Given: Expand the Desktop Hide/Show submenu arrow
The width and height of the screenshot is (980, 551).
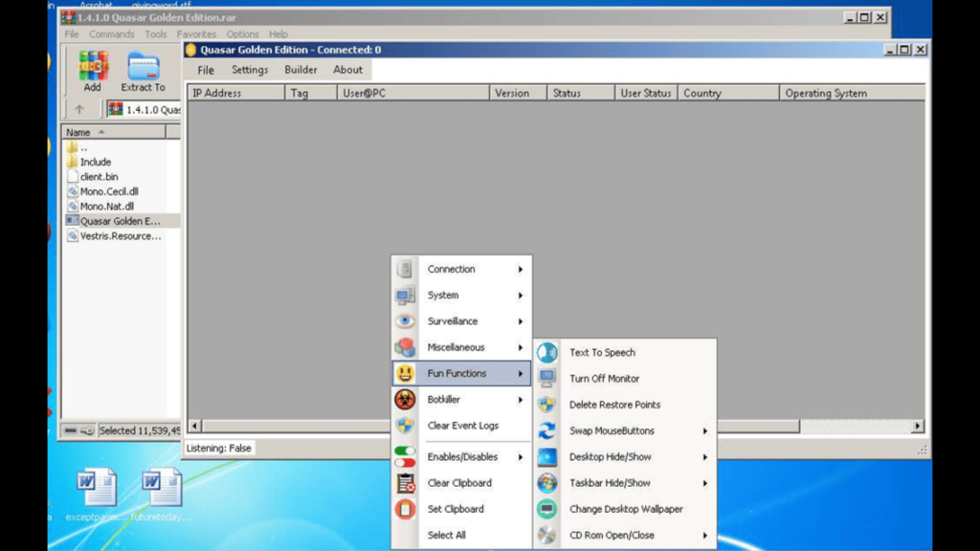Looking at the screenshot, I should [x=705, y=456].
